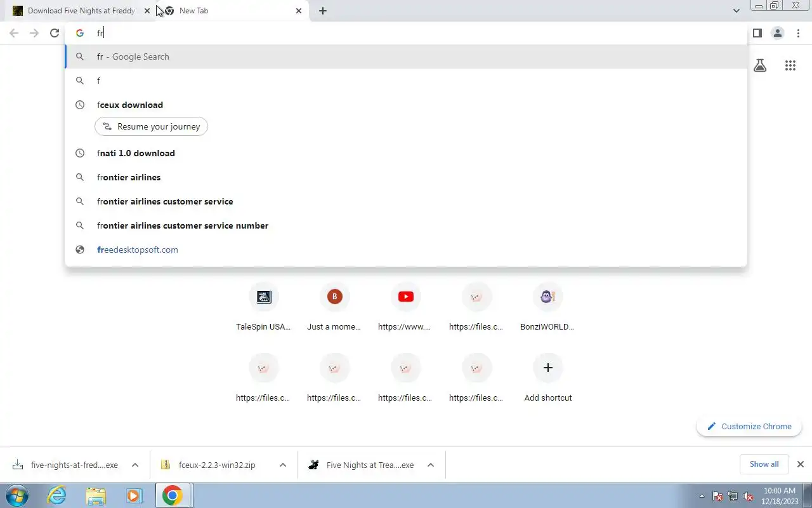
Task: Open the TaleSpin USA shortcut
Action: tap(264, 307)
